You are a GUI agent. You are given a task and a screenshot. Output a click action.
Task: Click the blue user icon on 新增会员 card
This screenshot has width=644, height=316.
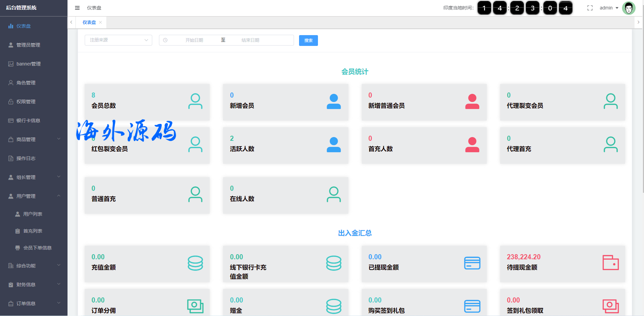click(333, 101)
